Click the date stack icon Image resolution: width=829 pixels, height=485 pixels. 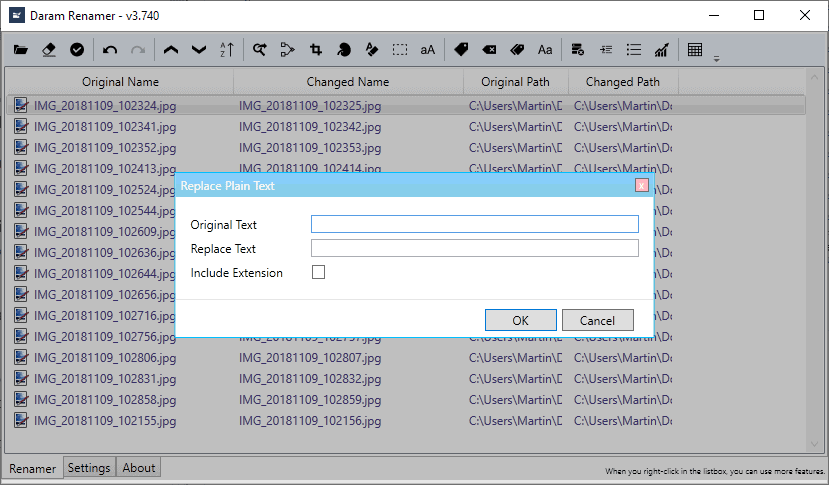coord(577,50)
